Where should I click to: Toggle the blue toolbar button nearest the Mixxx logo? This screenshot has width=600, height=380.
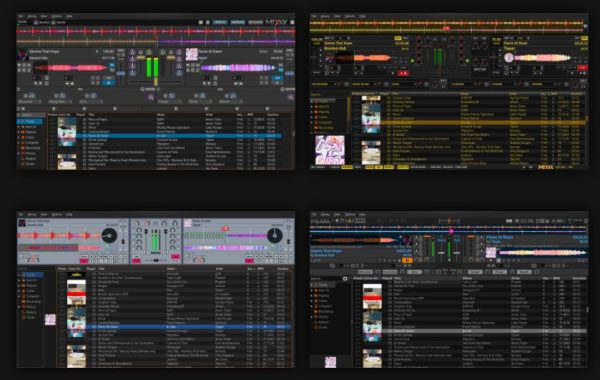pos(255,22)
